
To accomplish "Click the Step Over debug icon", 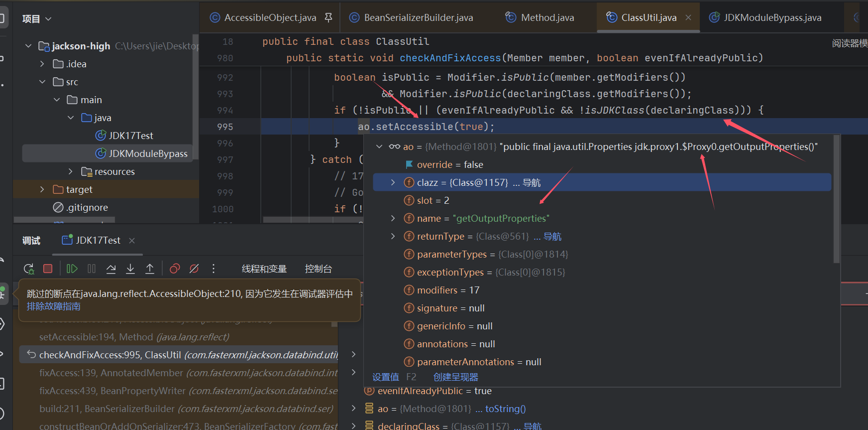I will click(111, 269).
